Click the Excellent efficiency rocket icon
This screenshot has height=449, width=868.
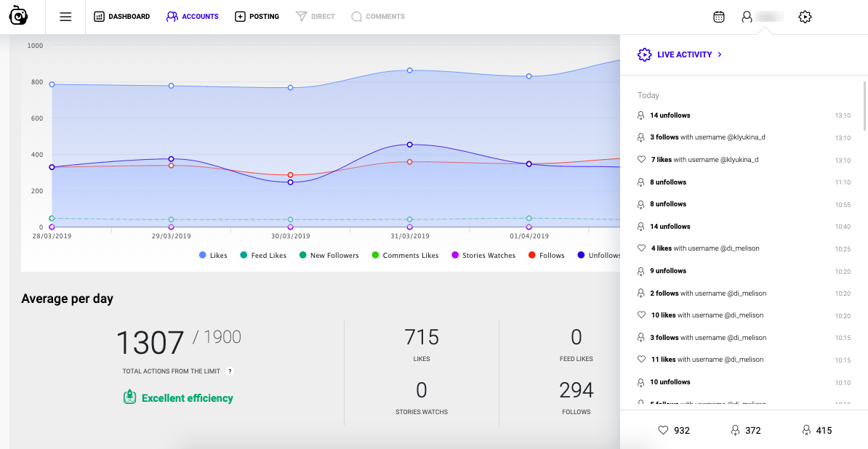tap(129, 397)
